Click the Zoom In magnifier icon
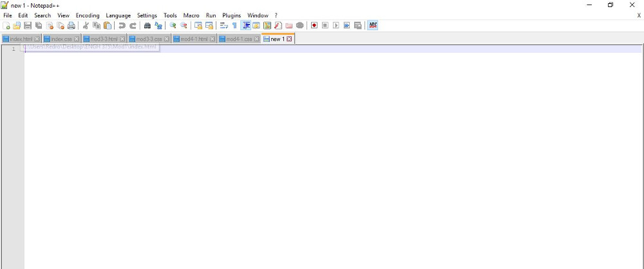 point(173,26)
